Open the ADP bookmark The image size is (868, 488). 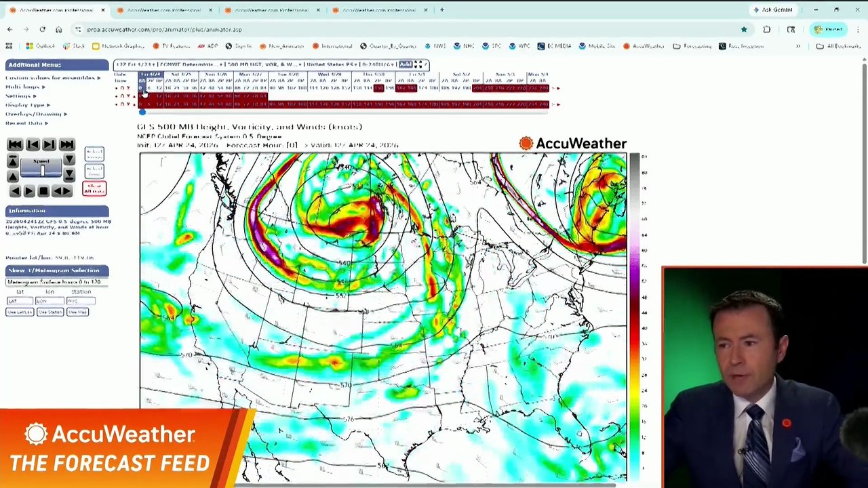(208, 46)
